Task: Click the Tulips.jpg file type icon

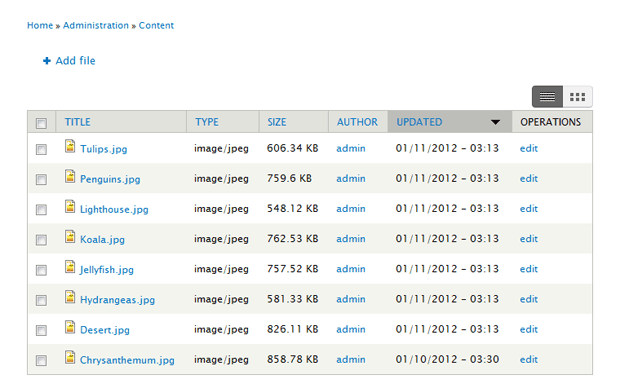Action: 70,146
